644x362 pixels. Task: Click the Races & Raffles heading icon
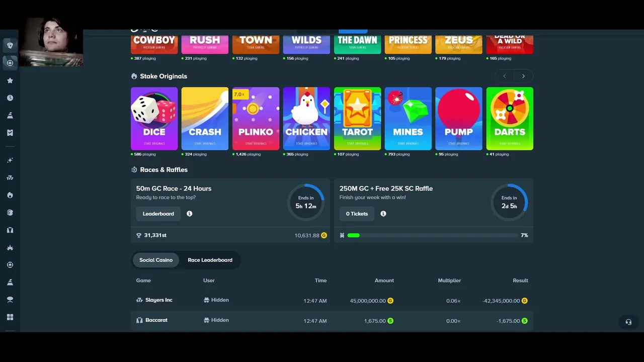point(134,170)
